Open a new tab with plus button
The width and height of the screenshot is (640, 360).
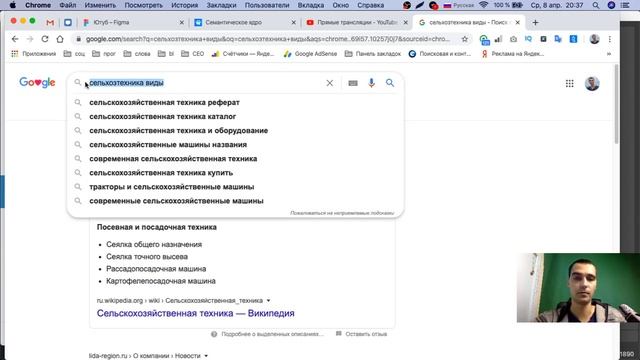click(535, 22)
